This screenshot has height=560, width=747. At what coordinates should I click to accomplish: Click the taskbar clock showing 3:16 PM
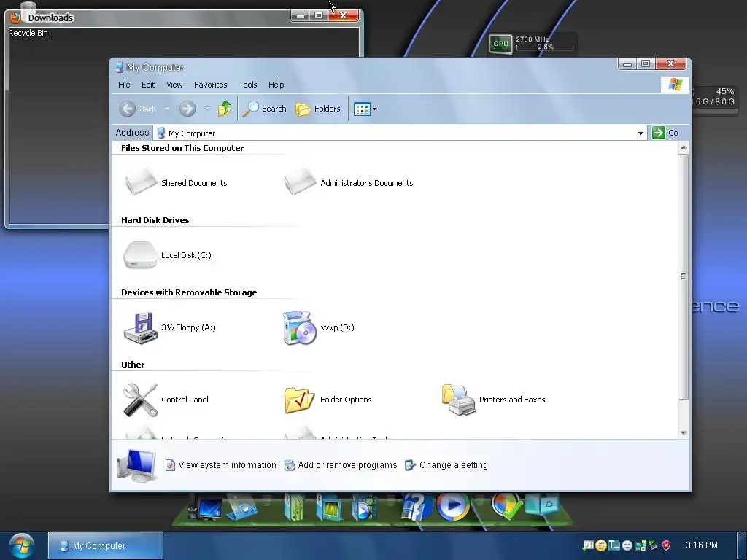[x=702, y=545]
